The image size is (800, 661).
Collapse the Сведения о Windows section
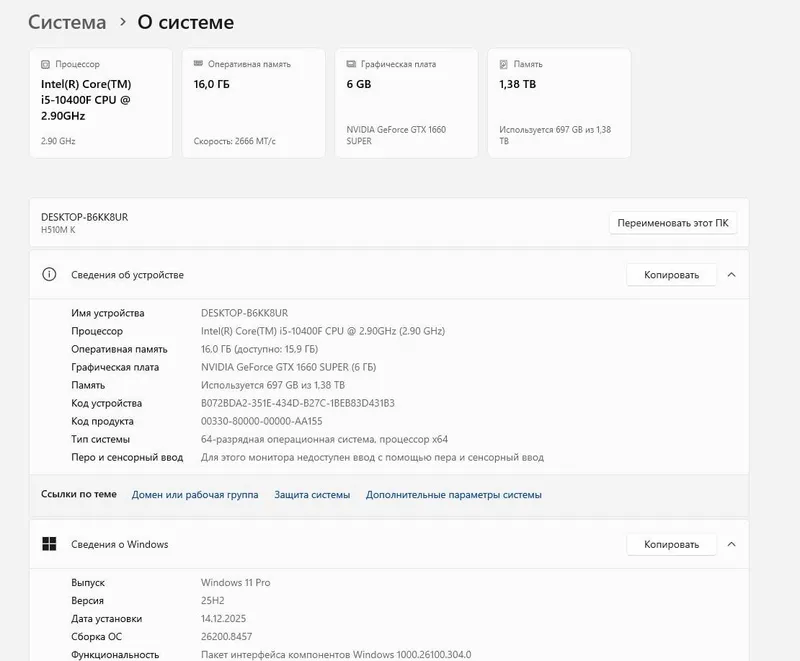point(732,545)
